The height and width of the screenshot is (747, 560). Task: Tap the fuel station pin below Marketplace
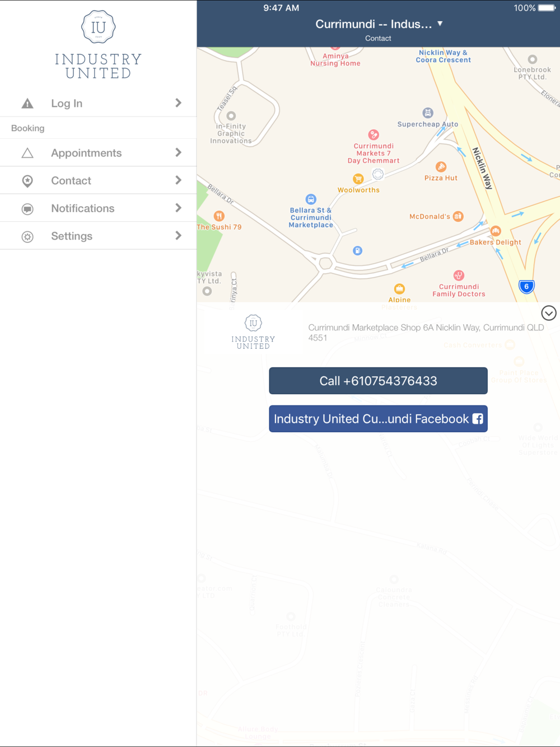pos(357,250)
